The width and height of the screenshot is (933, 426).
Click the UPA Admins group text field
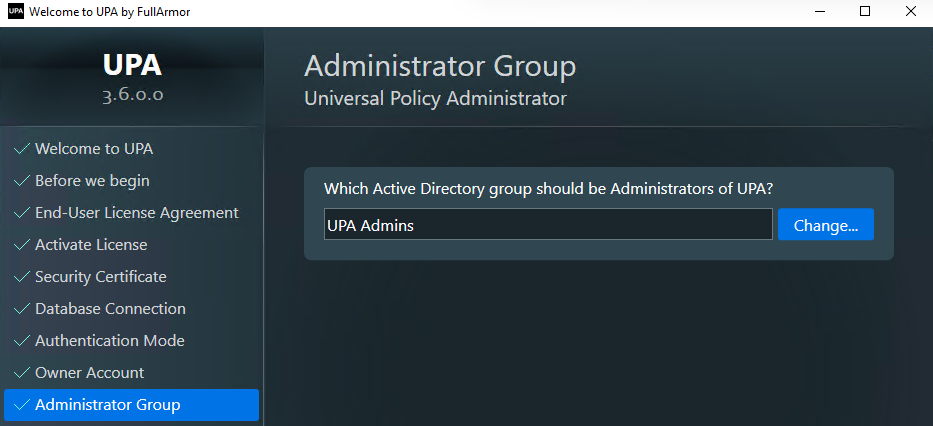pyautogui.click(x=548, y=225)
